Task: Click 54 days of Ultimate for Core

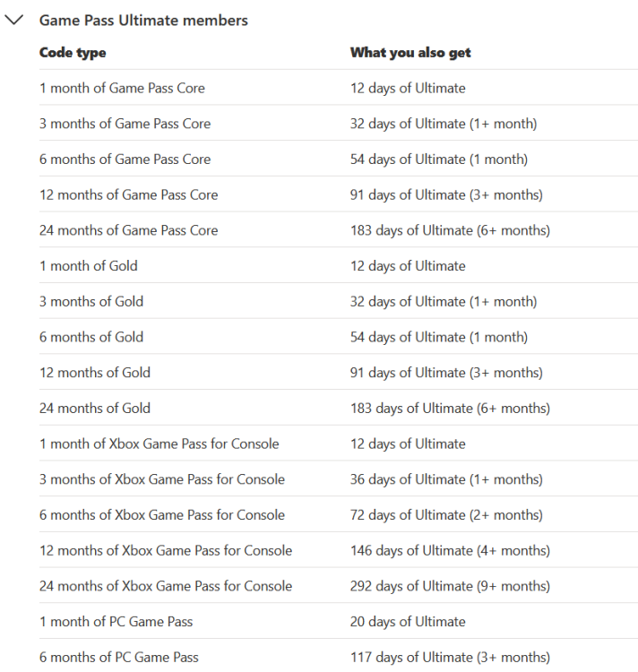Action: [438, 159]
